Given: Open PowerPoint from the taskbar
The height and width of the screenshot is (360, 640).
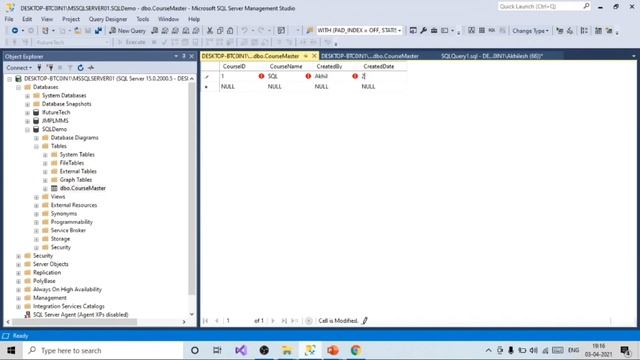Looking at the screenshot, I should pyautogui.click(x=333, y=350).
